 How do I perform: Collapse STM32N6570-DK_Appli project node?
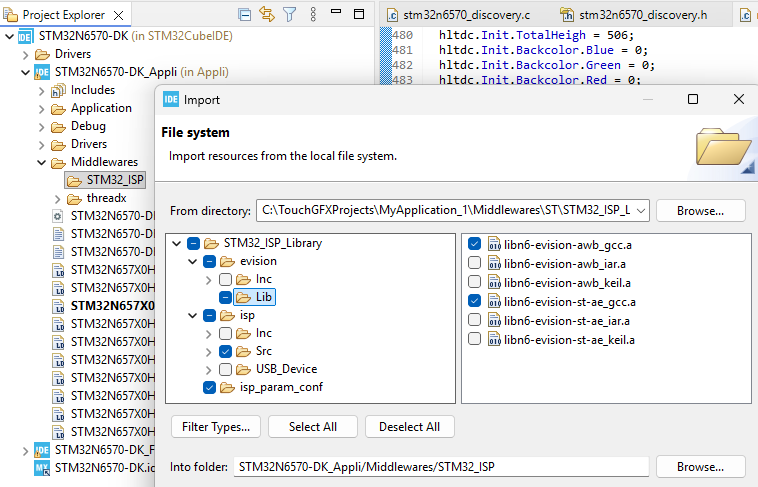[x=26, y=73]
